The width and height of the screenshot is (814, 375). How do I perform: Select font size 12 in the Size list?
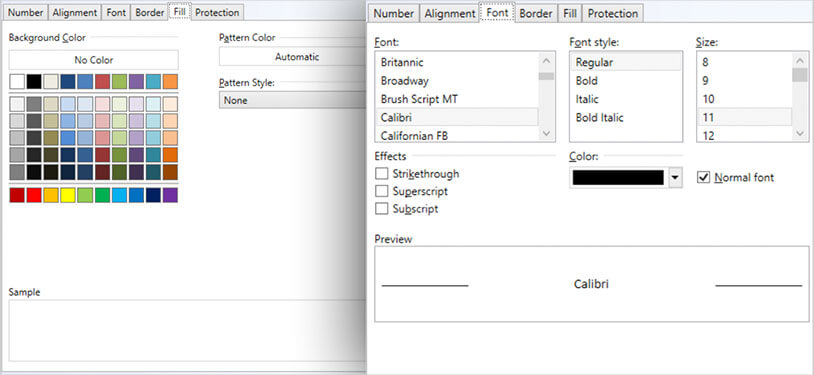pos(708,136)
